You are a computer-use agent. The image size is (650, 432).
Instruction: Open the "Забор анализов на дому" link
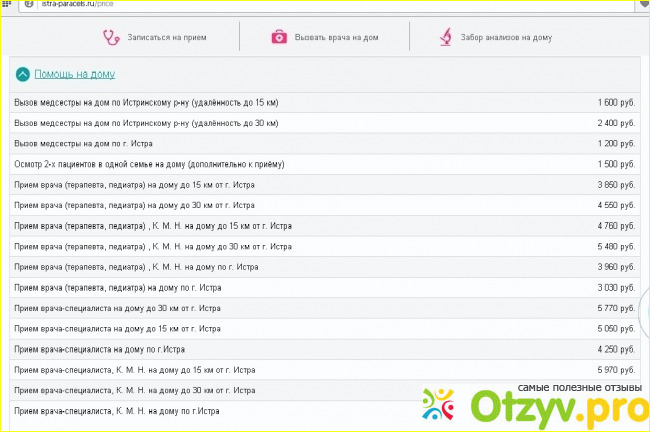(x=506, y=37)
